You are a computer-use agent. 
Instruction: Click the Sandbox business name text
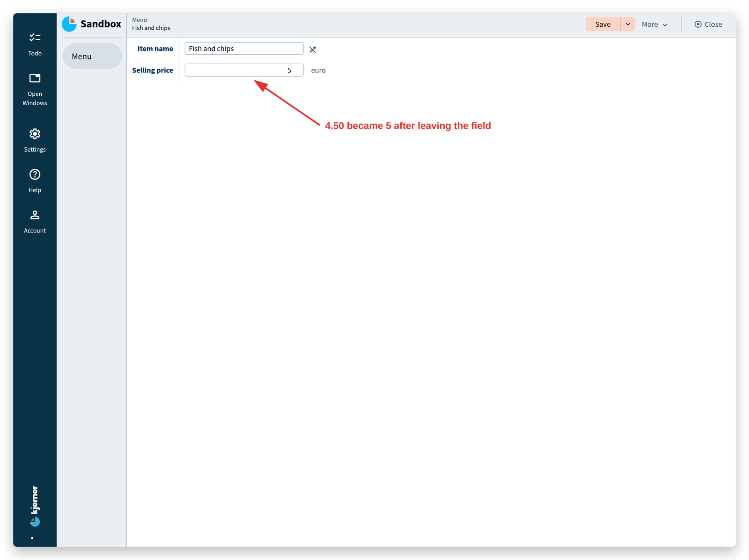[x=101, y=24]
